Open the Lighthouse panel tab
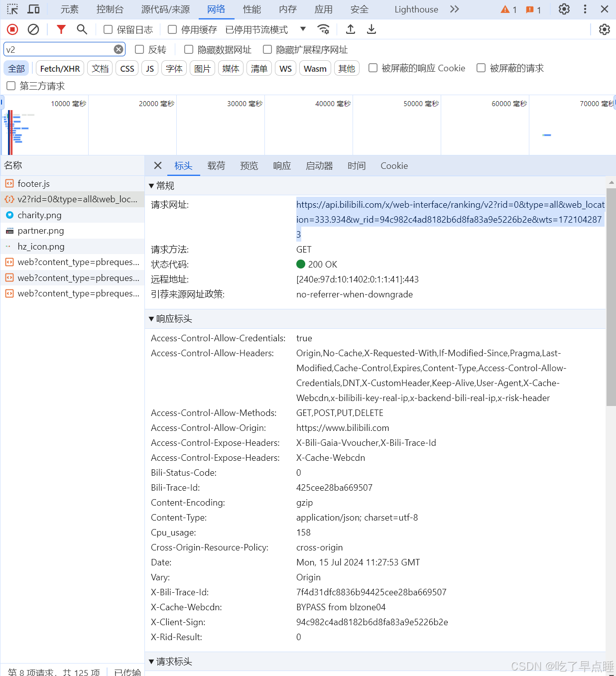This screenshot has height=676, width=616. (x=416, y=9)
